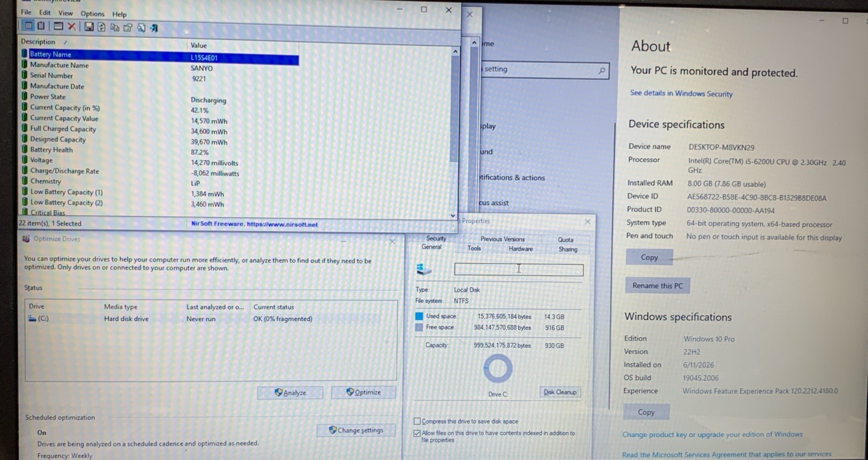Click the Copy Selected Items toolbar icon
868x460 pixels.
[x=115, y=27]
